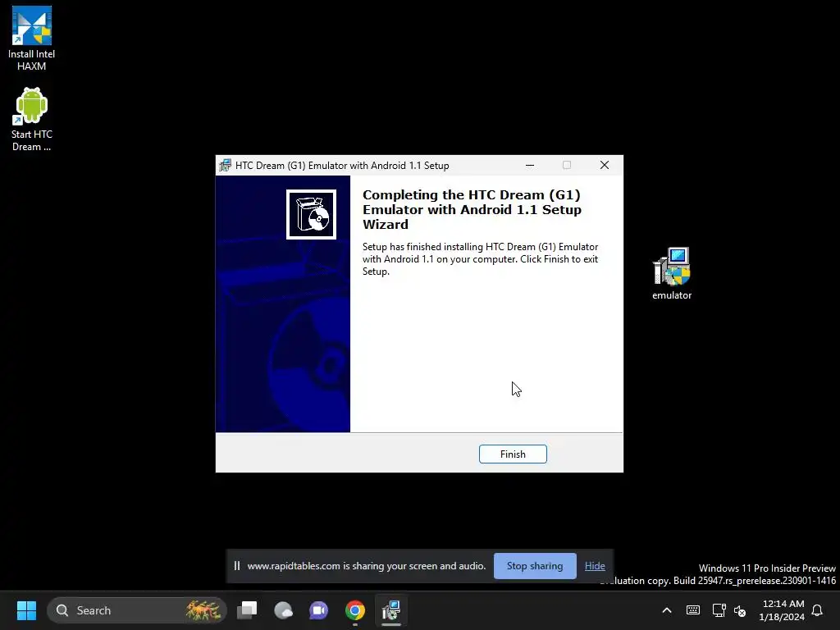Open the Teams chat taskbar icon
Screen dimensions: 840x630
point(319,610)
